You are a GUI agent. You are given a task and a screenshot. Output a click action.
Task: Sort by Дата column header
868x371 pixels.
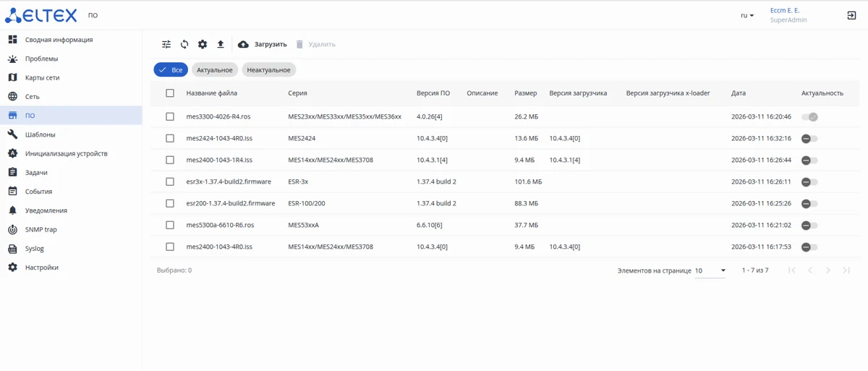pos(739,93)
